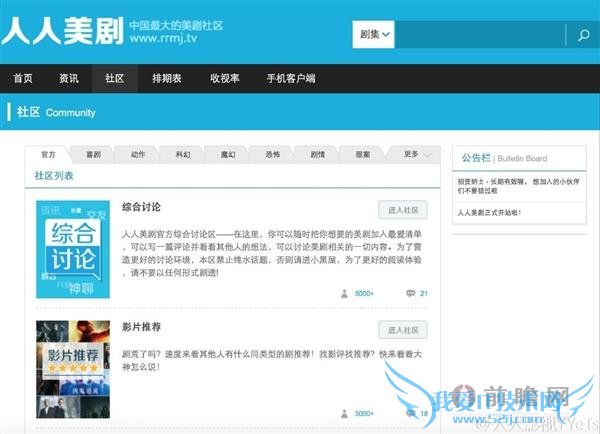
Task: Enter the 影片推荐 community via 进入社区
Action: coord(403,330)
